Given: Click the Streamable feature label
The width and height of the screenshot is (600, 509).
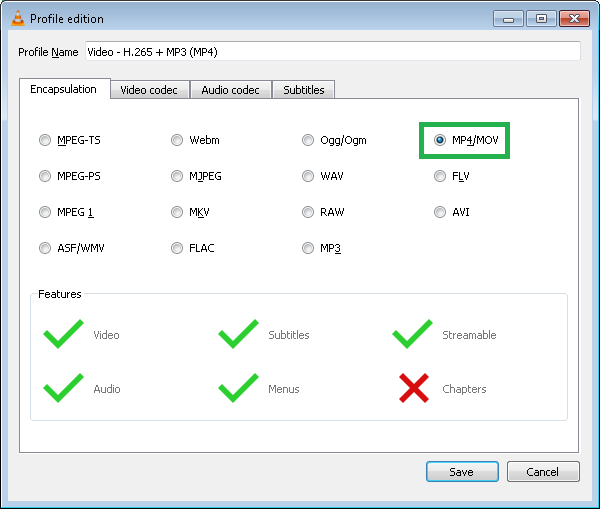Looking at the screenshot, I should tap(469, 335).
